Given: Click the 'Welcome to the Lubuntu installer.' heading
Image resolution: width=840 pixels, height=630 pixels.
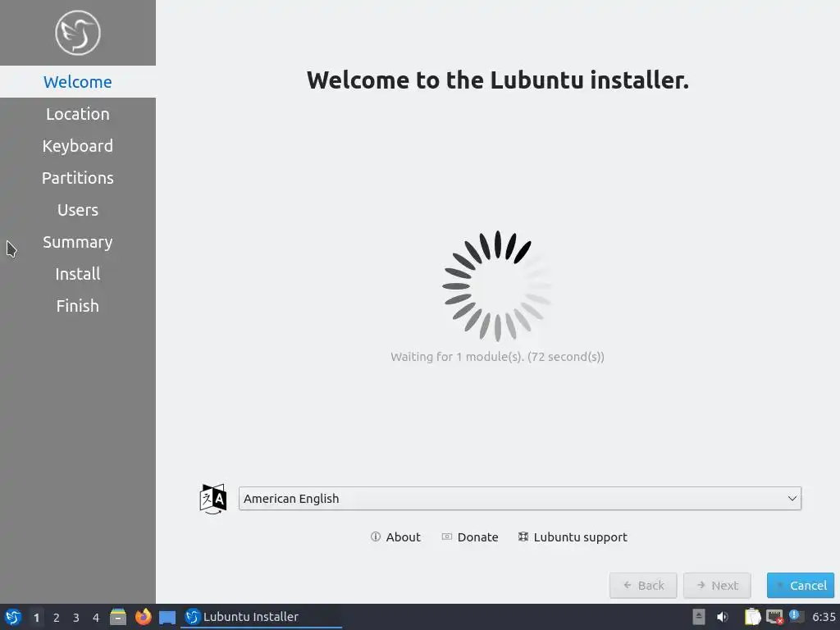Looking at the screenshot, I should pos(498,80).
